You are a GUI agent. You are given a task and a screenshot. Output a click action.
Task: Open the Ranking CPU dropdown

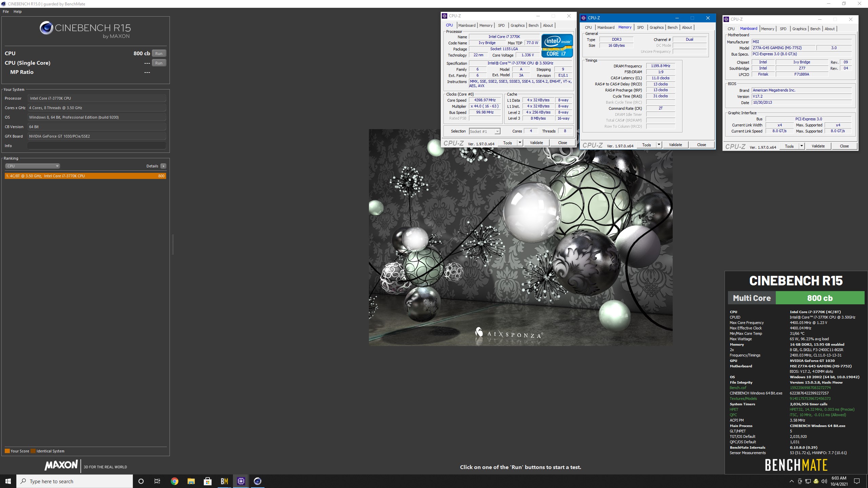click(33, 166)
